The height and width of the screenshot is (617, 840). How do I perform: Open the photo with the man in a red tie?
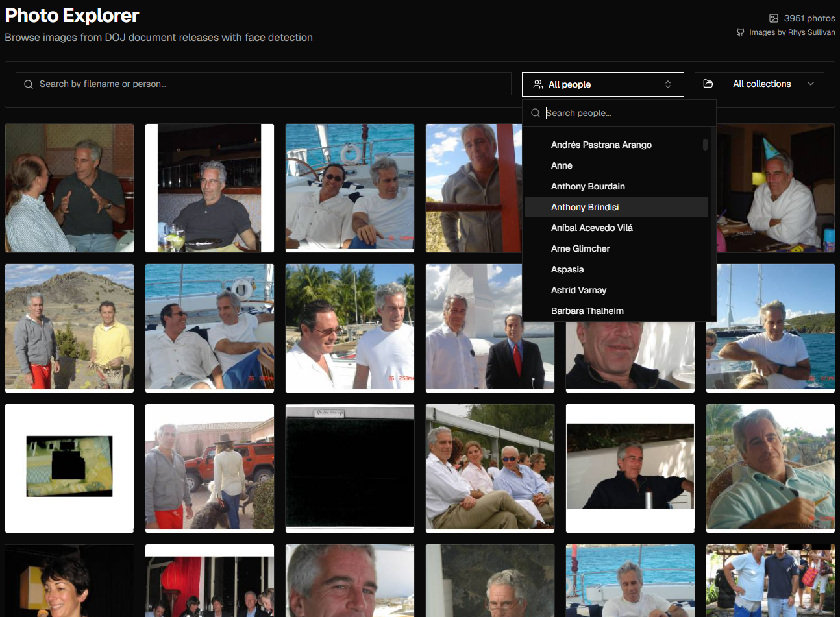490,328
